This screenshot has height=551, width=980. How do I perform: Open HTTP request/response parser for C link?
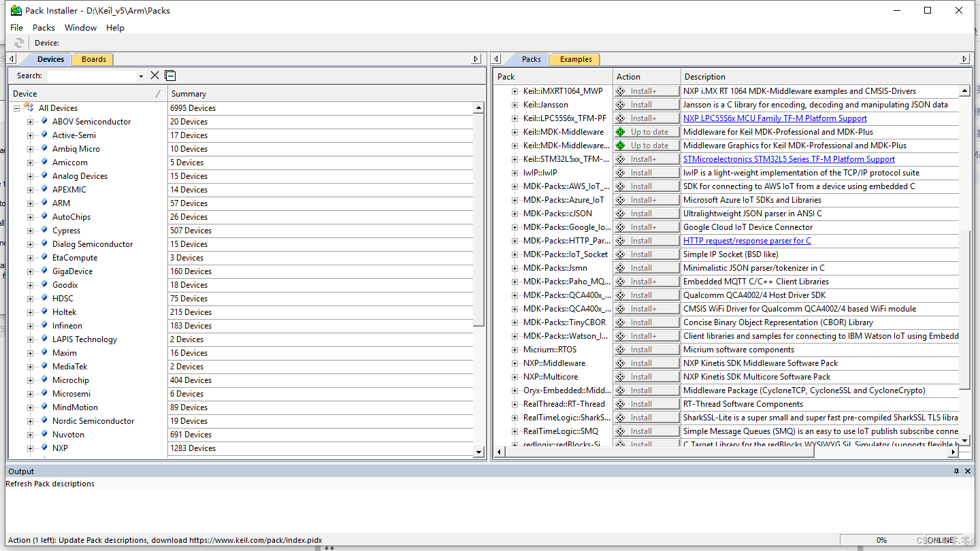point(747,241)
